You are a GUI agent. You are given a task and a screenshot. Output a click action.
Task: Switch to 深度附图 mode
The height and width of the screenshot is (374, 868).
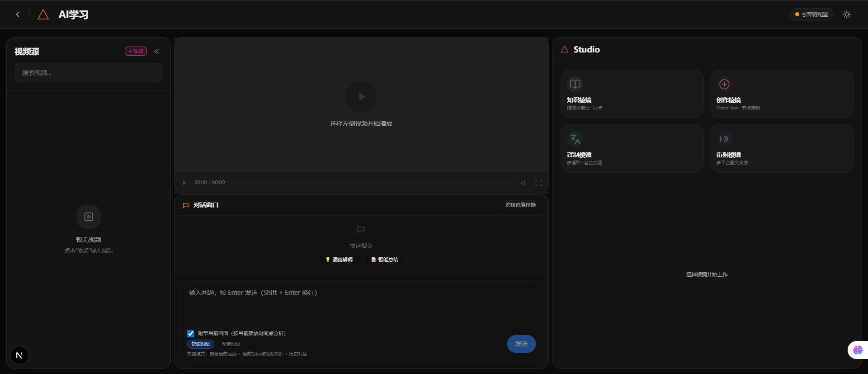point(231,344)
